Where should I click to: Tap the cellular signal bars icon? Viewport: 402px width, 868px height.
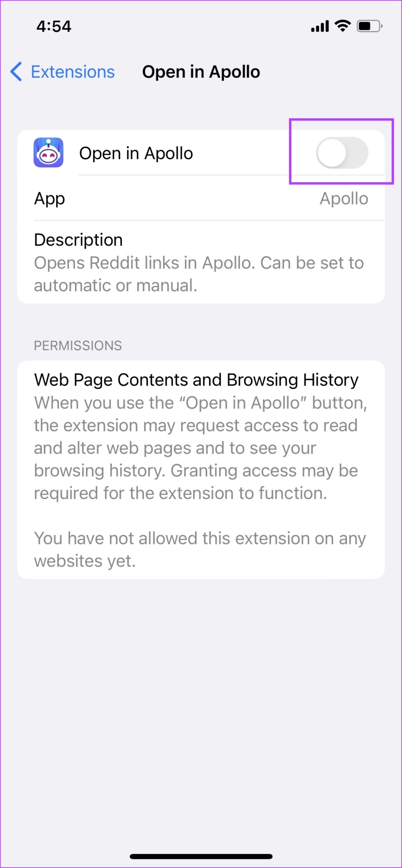pyautogui.click(x=320, y=26)
